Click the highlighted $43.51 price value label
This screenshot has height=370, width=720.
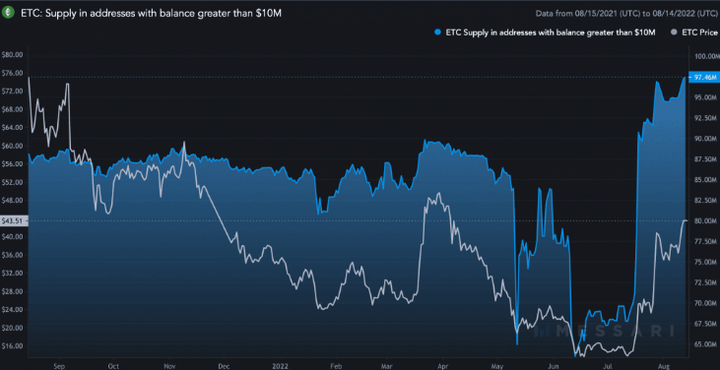[13, 221]
